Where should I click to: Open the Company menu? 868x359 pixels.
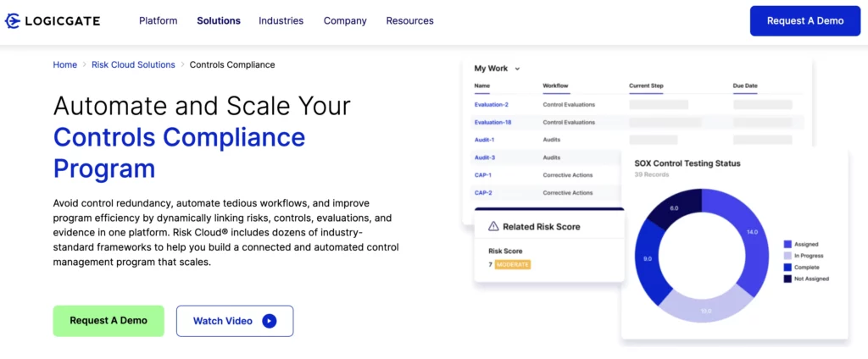tap(346, 21)
